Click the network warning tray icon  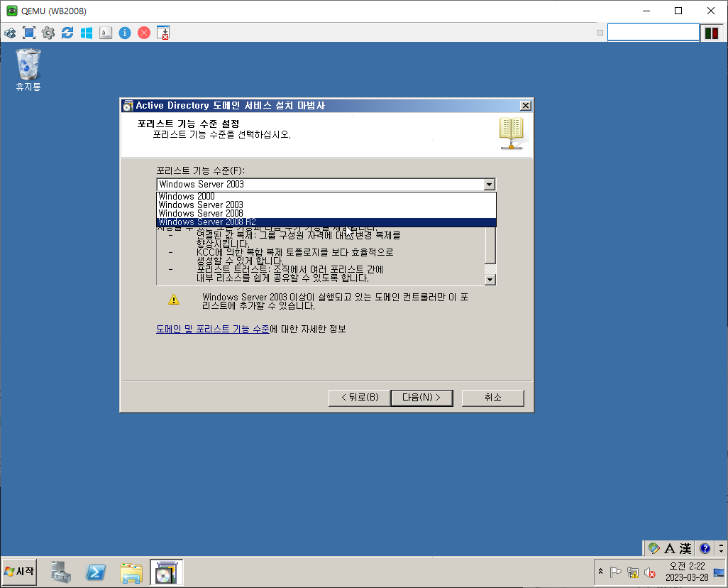633,572
